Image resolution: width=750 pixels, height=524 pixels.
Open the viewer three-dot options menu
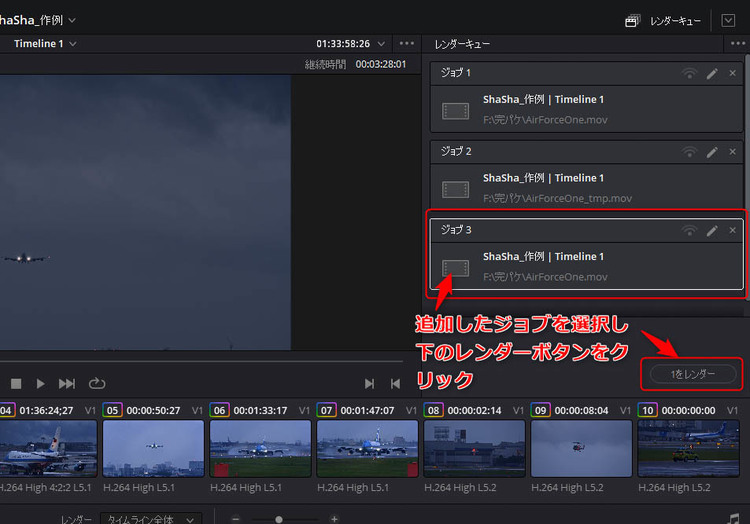coord(406,44)
